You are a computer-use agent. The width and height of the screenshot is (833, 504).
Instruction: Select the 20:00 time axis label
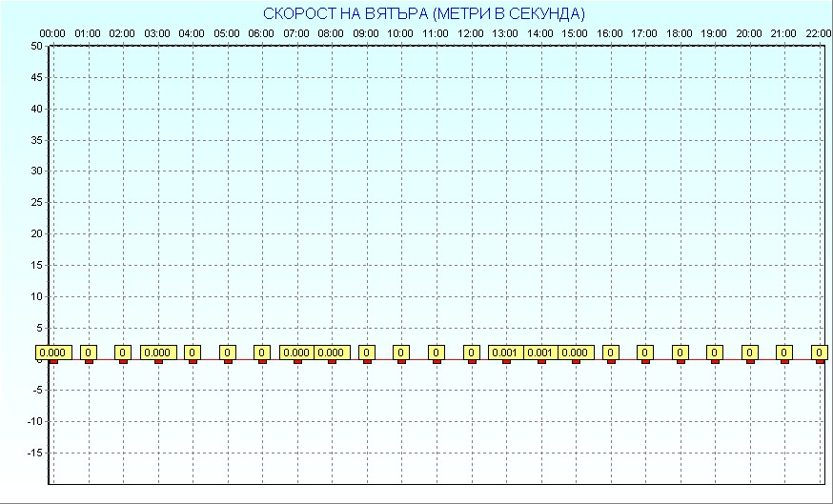coord(749,33)
